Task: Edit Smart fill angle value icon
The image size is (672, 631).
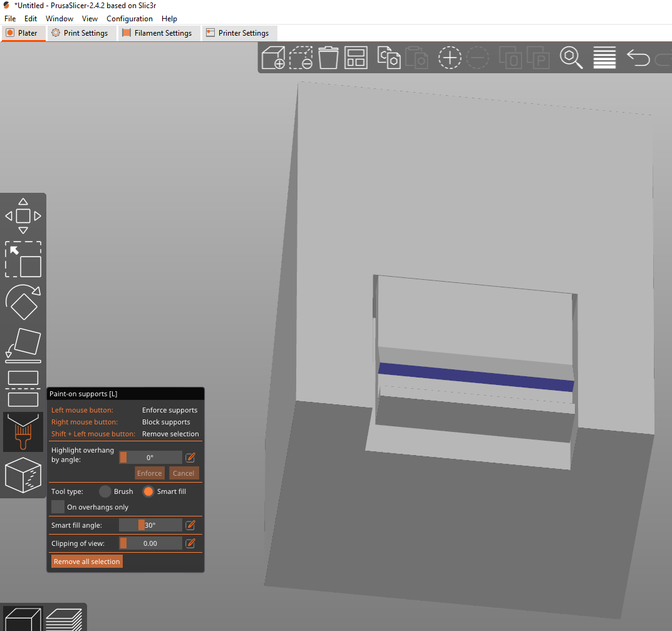Action: (x=190, y=525)
